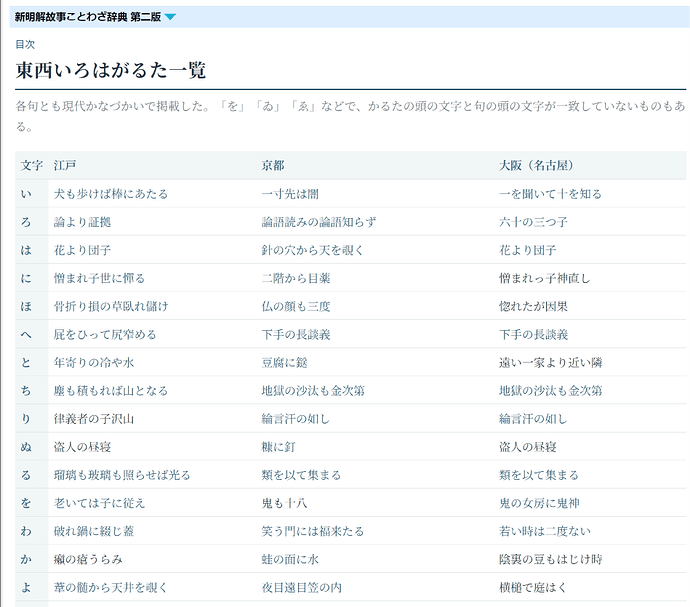Viewport: 690px width, 607px height.
Task: Select 論語読みの論語知らず entry
Action: coord(319,222)
